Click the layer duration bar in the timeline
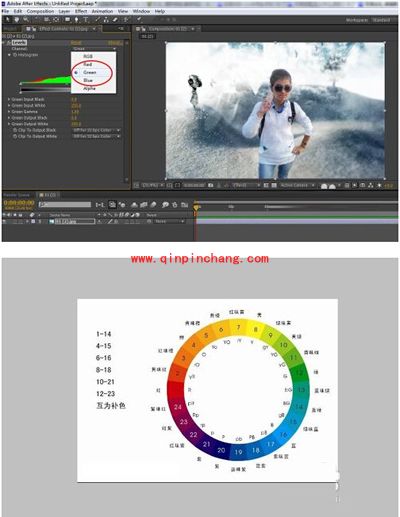 point(297,221)
